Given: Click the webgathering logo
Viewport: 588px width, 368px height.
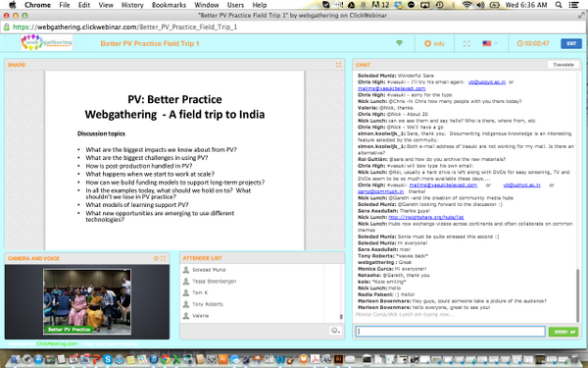Looking at the screenshot, I should point(47,43).
